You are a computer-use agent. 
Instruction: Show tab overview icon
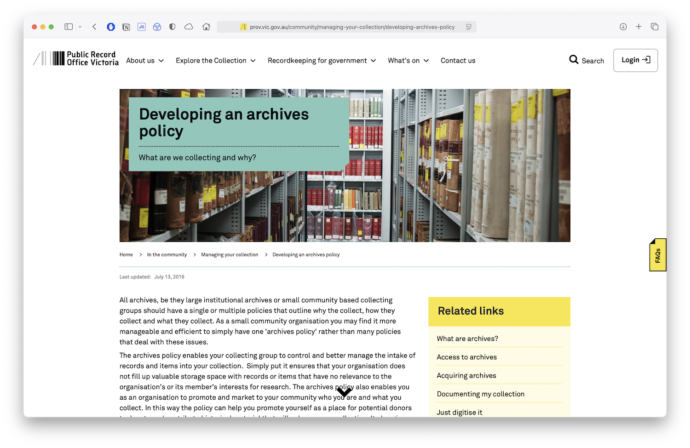coord(654,27)
